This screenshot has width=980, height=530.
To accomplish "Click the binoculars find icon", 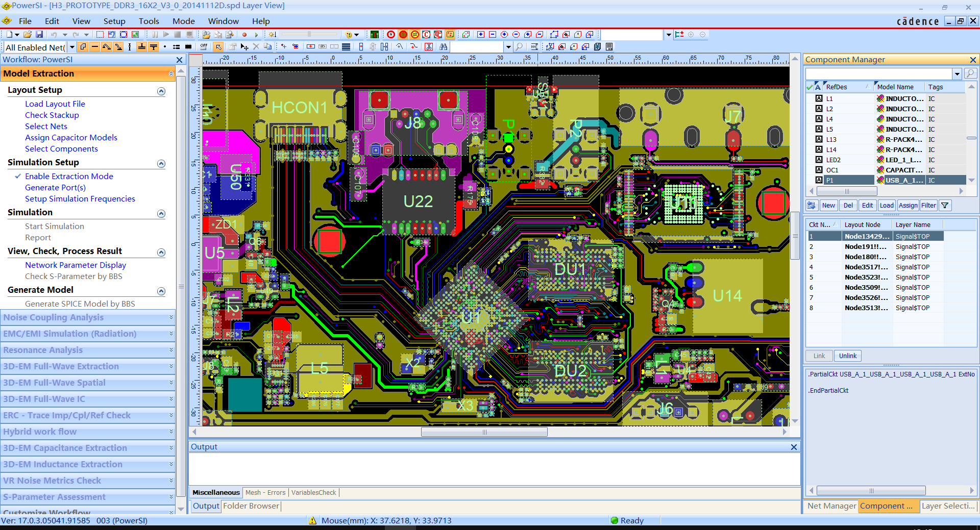I will point(443,47).
